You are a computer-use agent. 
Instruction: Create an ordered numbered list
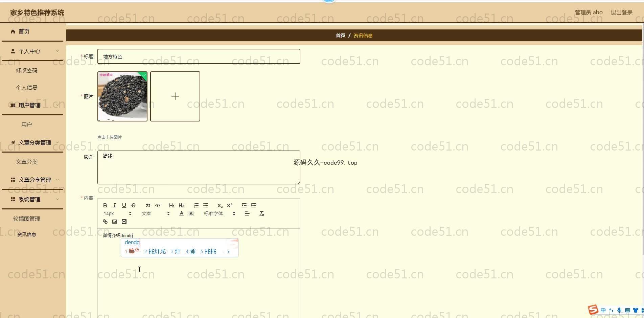[196, 205]
